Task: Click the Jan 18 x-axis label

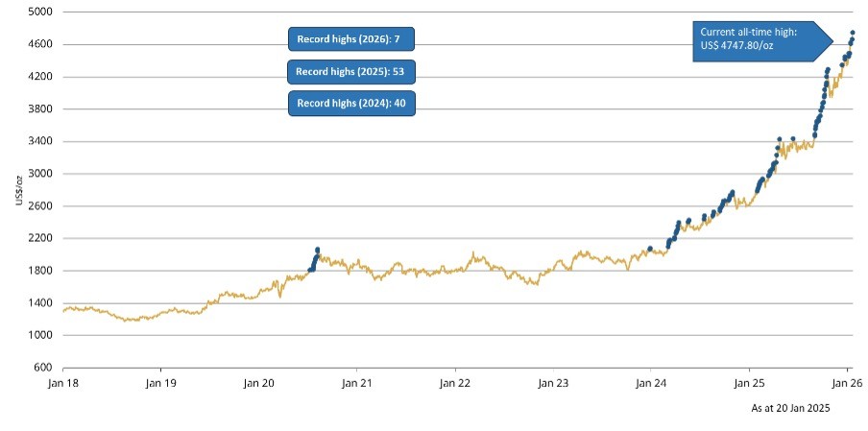Action: coord(63,383)
